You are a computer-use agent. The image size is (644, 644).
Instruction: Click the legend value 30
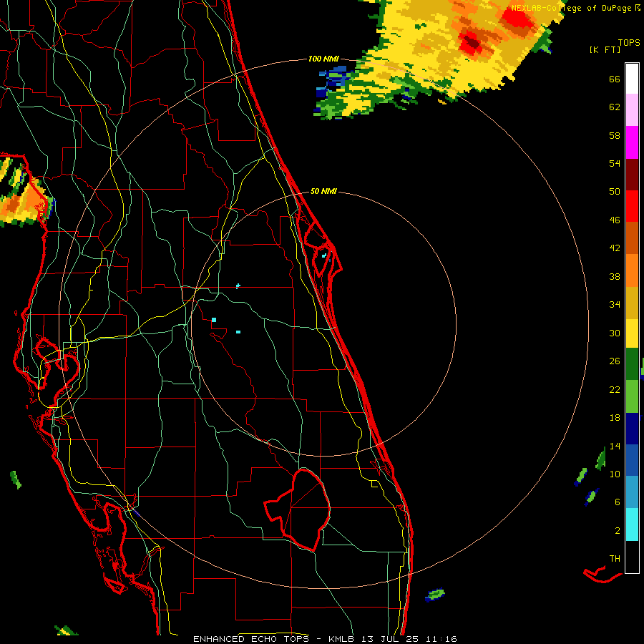(615, 333)
